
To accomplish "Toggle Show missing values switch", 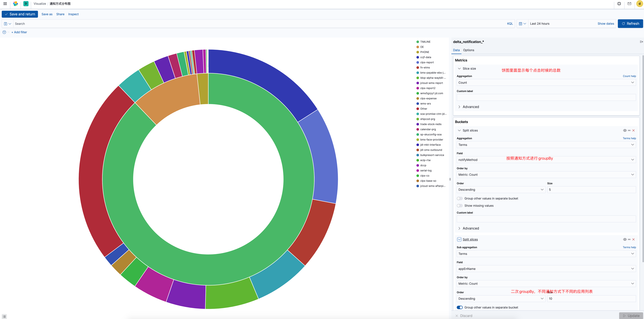I will pyautogui.click(x=460, y=206).
